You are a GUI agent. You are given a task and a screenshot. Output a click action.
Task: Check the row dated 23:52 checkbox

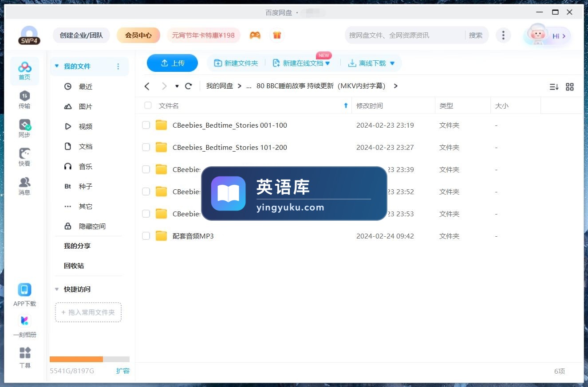point(146,192)
